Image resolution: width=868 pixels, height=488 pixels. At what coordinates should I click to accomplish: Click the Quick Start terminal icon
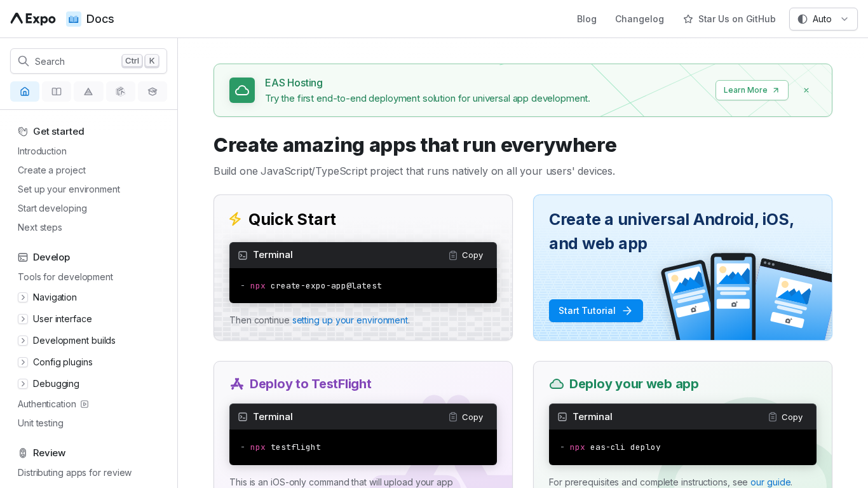pos(243,255)
